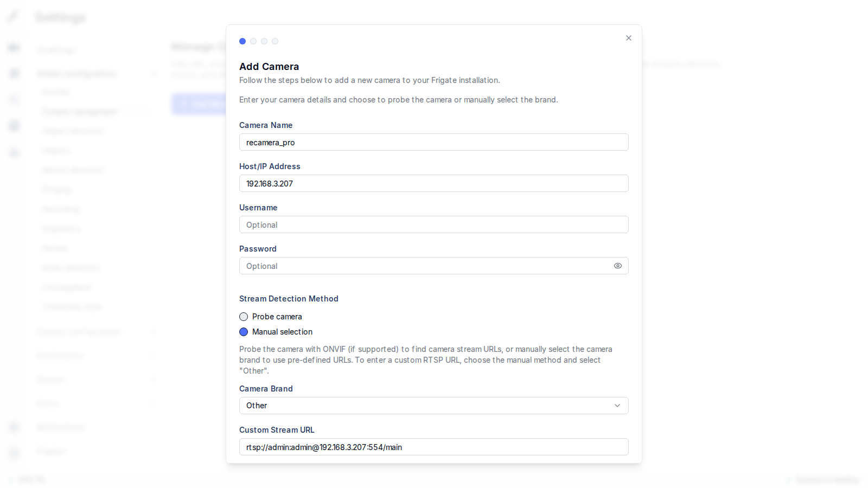Click the Username input field
Viewport: 868px width, 488px height.
(434, 224)
